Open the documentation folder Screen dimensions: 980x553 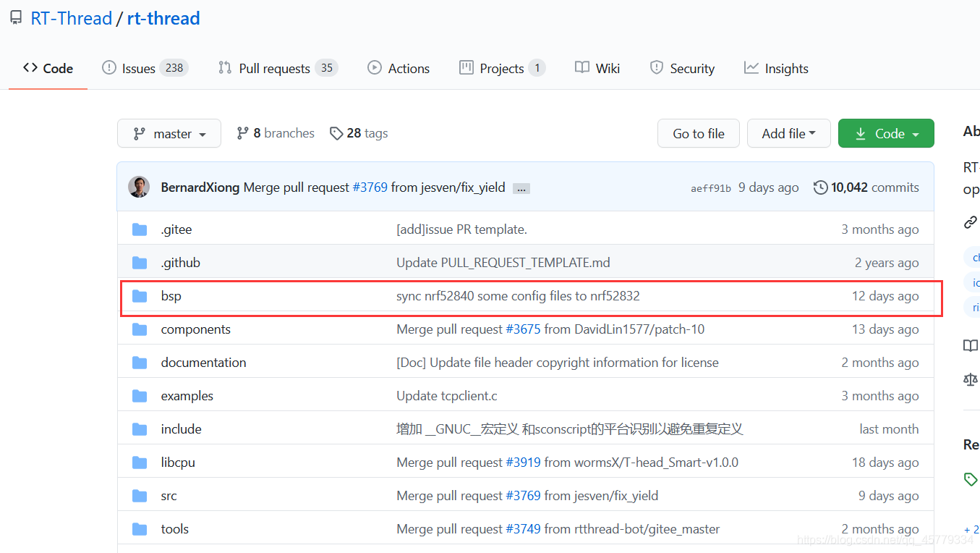(x=204, y=363)
